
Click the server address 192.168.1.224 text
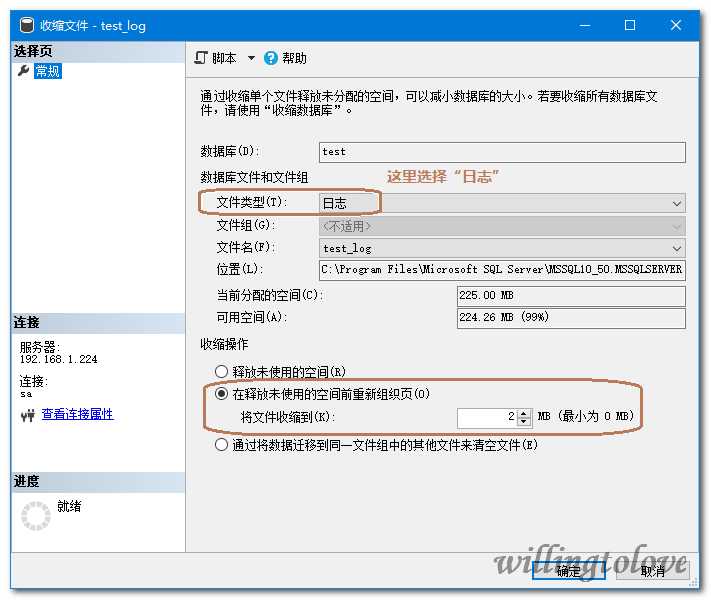(x=58, y=359)
